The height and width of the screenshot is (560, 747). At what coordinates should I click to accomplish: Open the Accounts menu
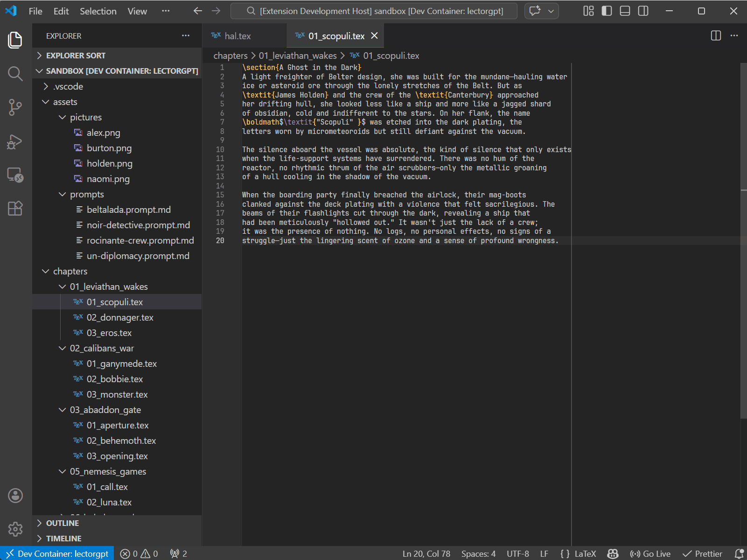[15, 496]
